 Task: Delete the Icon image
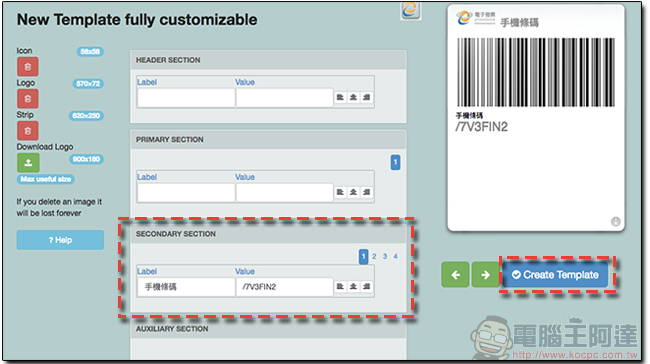(x=28, y=66)
